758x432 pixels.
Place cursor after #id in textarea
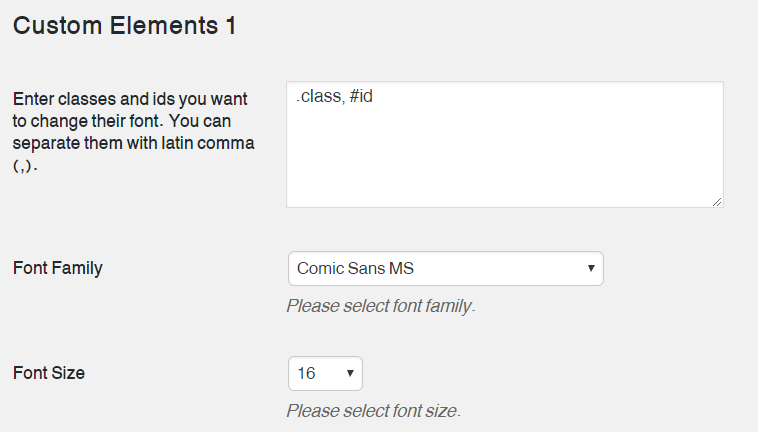(374, 98)
